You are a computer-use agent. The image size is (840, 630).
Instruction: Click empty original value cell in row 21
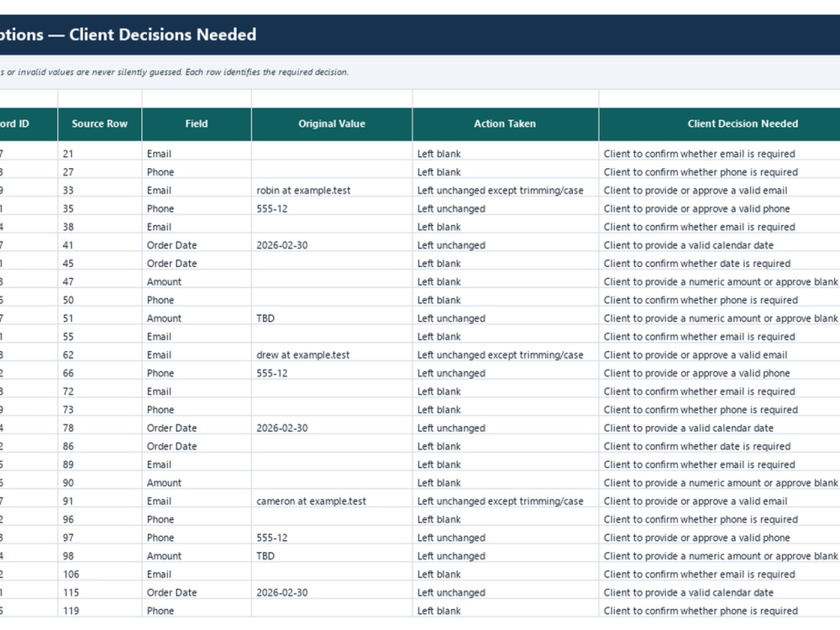point(332,155)
